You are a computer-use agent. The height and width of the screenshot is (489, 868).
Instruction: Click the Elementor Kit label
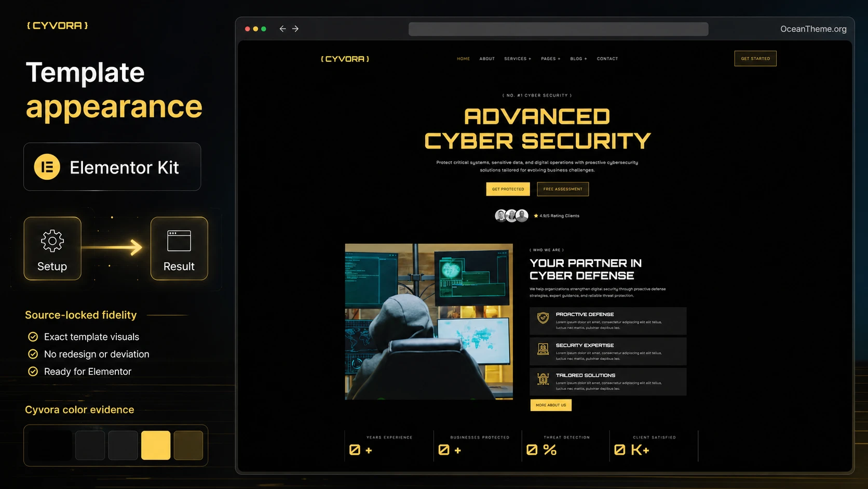point(124,167)
